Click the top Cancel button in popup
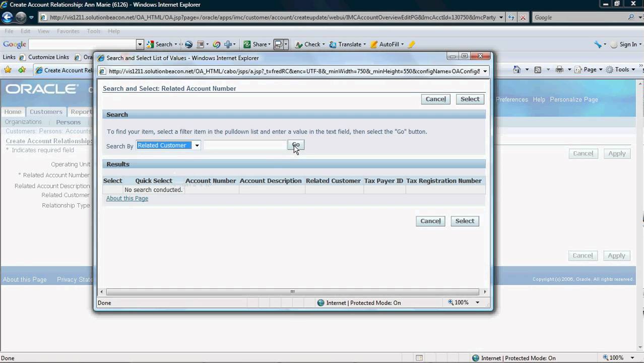 click(435, 99)
